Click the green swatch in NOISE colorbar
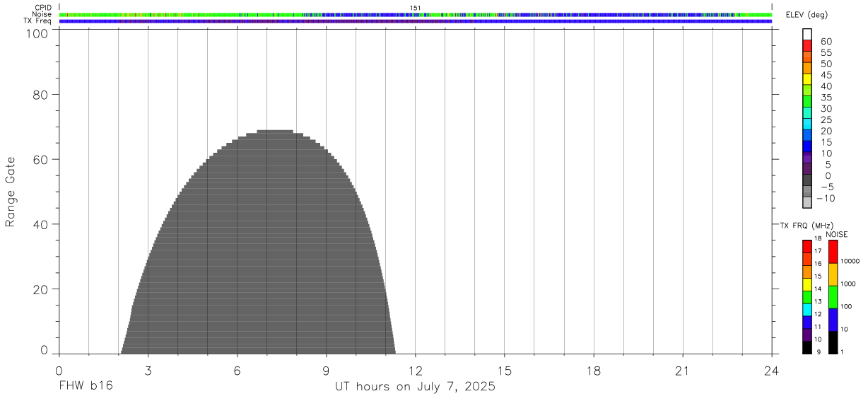 (833, 297)
